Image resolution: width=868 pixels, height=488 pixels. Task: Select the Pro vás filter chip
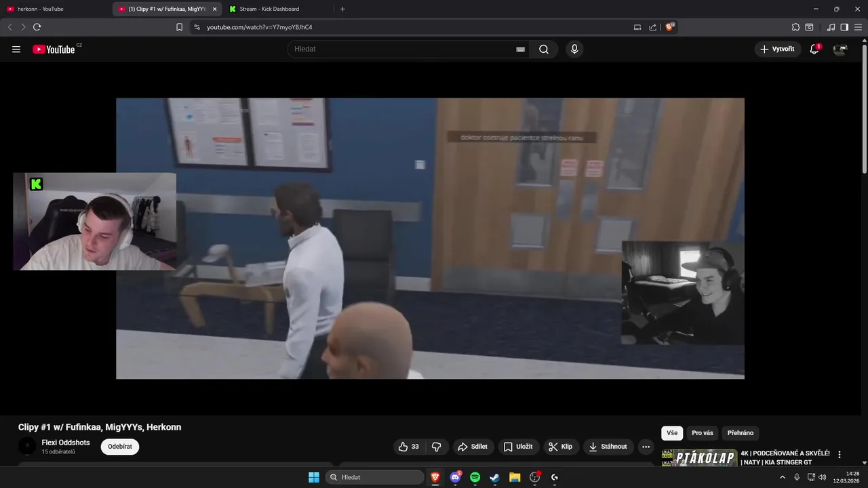pyautogui.click(x=703, y=433)
